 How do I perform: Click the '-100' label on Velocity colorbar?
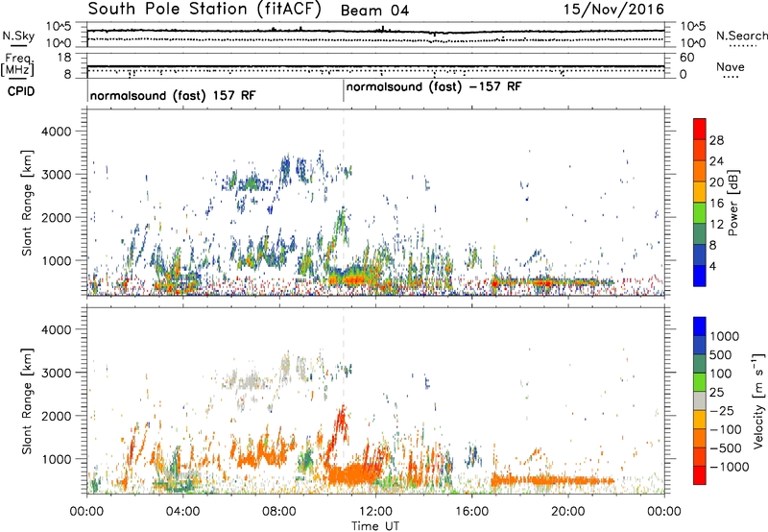tap(725, 429)
